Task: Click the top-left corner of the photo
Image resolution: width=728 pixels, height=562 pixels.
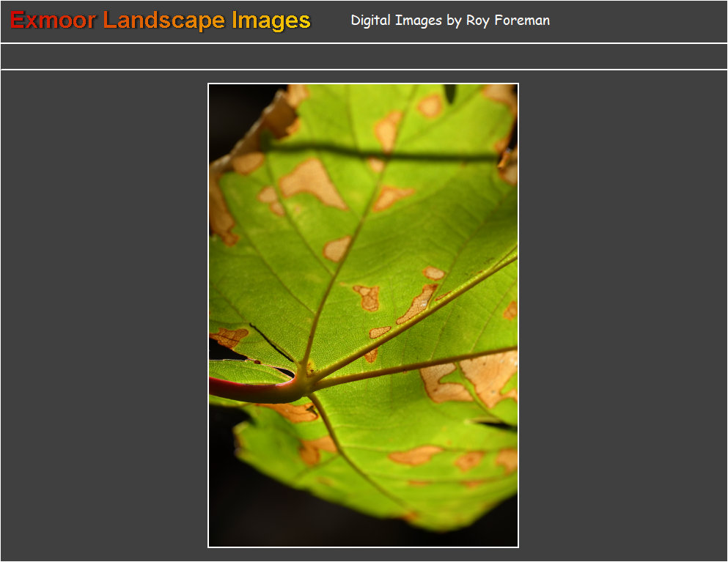Action: (213, 88)
